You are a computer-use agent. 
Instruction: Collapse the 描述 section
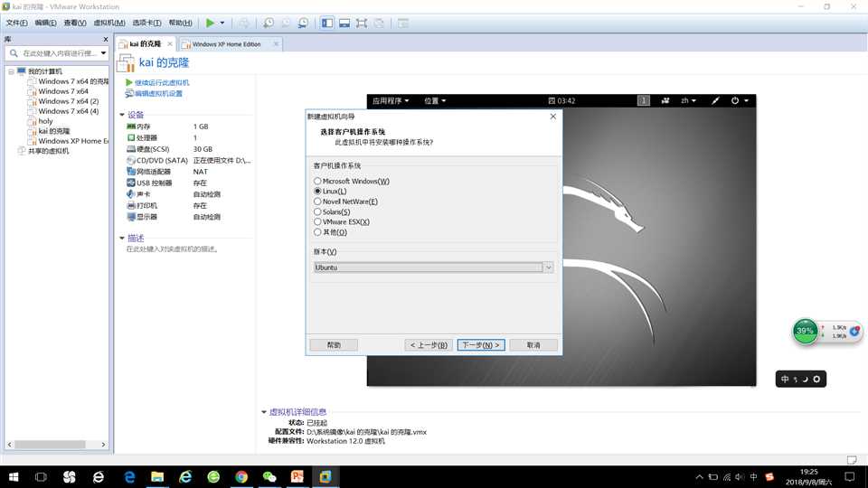click(122, 238)
